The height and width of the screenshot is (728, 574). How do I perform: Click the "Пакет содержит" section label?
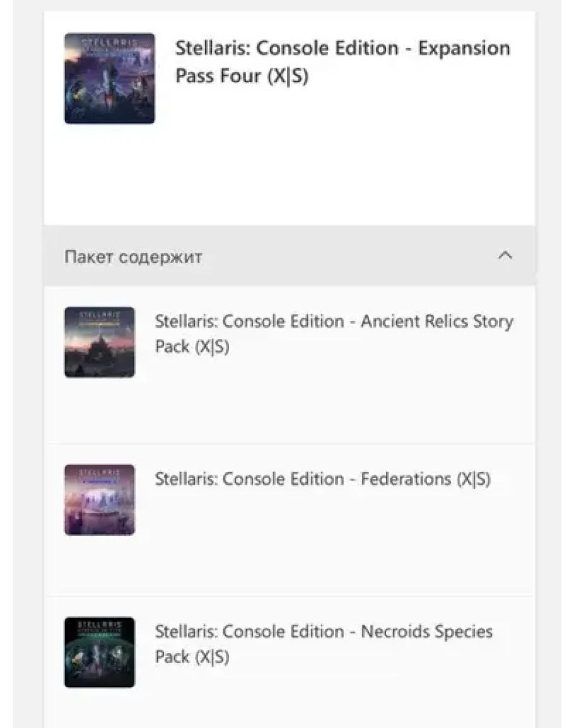pyautogui.click(x=133, y=257)
